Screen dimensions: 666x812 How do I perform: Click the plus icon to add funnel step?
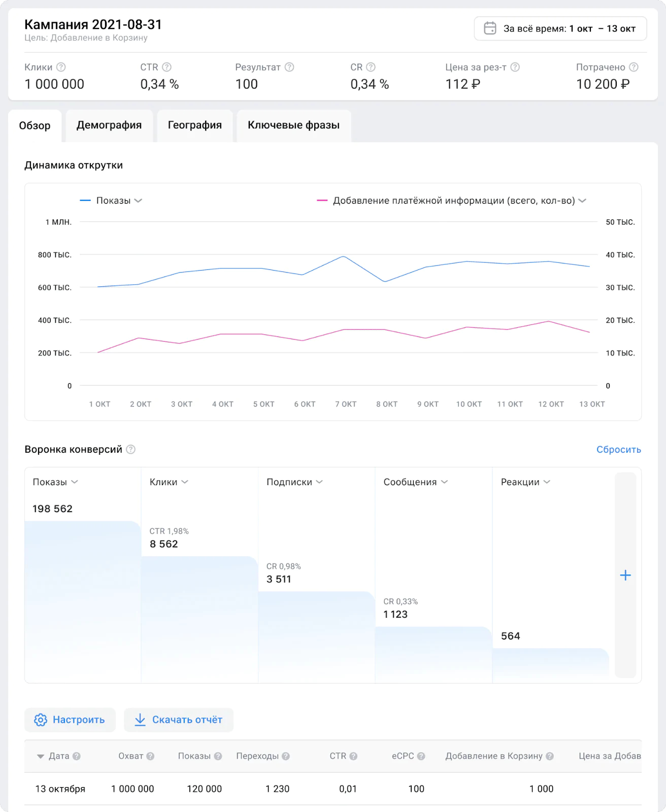pos(625,575)
